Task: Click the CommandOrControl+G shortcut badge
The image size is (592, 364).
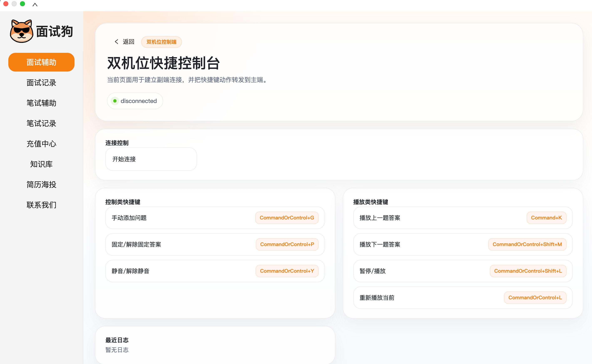Action: 287,218
